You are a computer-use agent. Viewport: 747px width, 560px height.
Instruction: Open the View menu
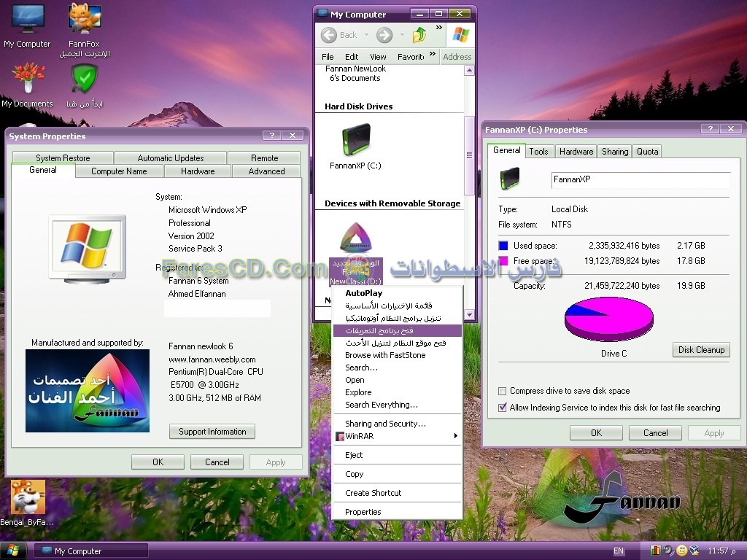click(378, 57)
